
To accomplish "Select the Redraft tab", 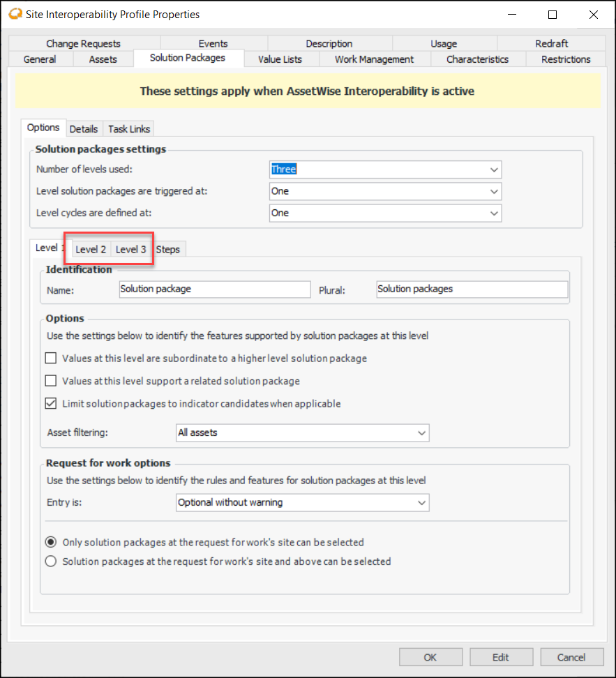I will [x=552, y=44].
